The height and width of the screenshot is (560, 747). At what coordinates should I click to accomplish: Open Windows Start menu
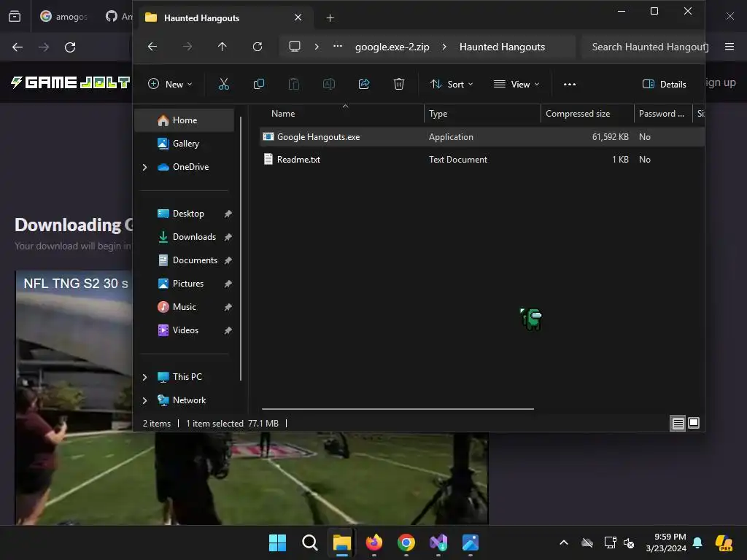click(278, 542)
